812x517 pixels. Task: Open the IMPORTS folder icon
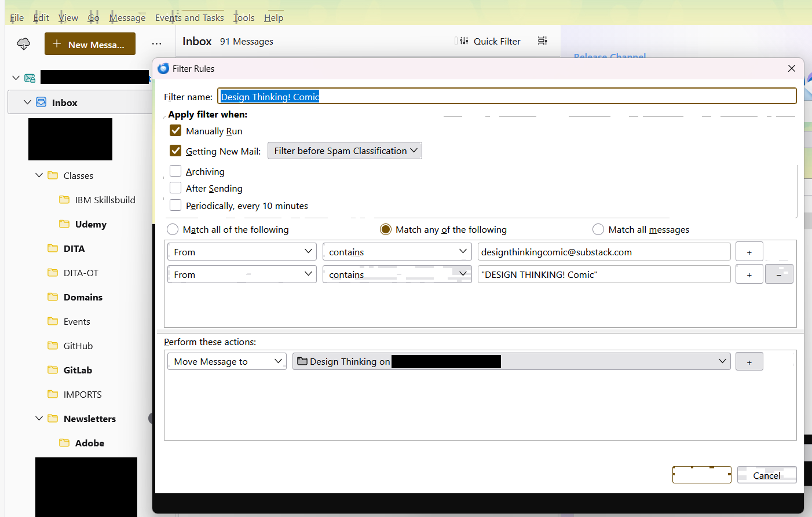tap(53, 394)
